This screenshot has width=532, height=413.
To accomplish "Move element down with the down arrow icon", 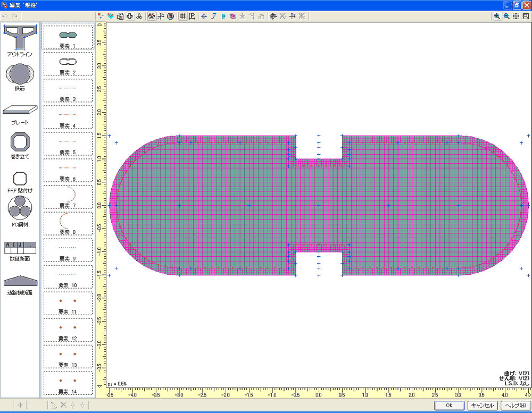I will click(x=82, y=405).
